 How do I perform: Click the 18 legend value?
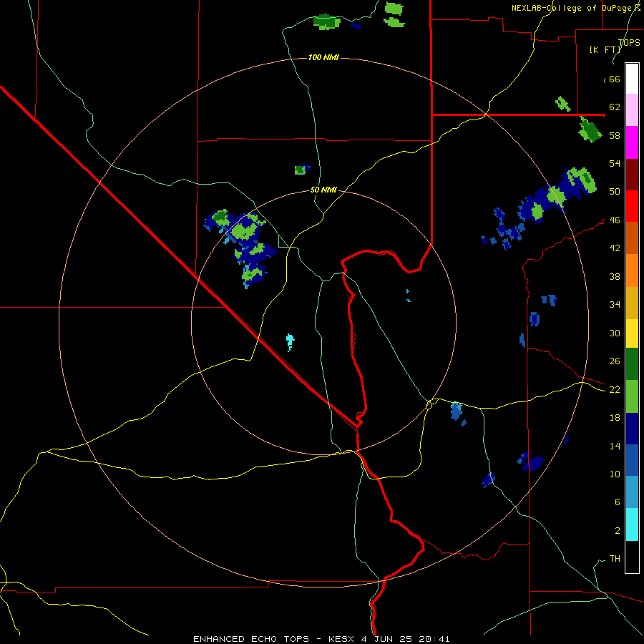tap(615, 417)
